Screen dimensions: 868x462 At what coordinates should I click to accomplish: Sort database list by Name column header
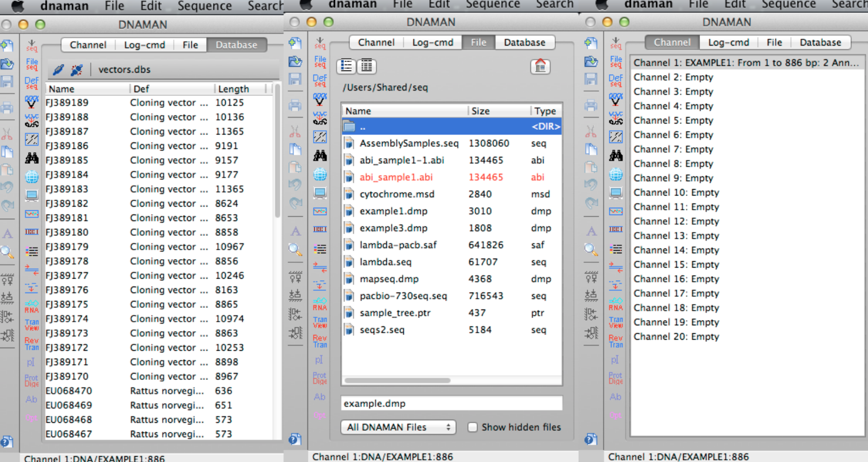pos(87,89)
